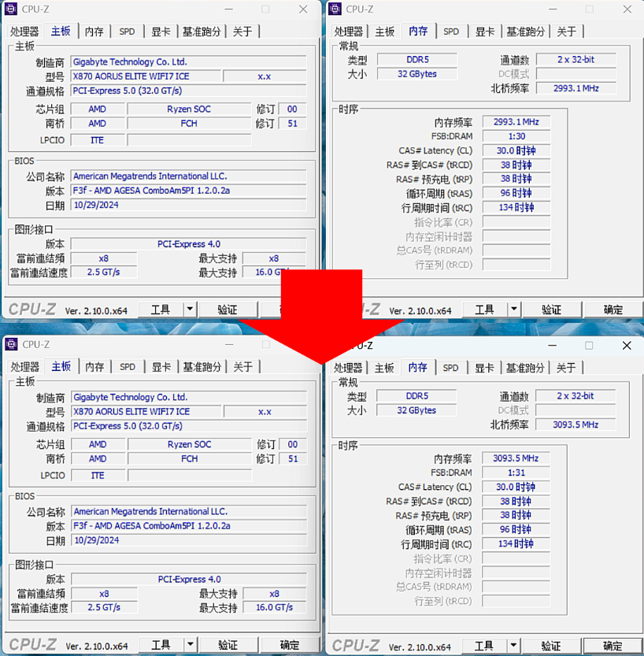644x656 pixels.
Task: Open 工具 dropdown arrow in lower mainboard window
Action: pos(190,645)
